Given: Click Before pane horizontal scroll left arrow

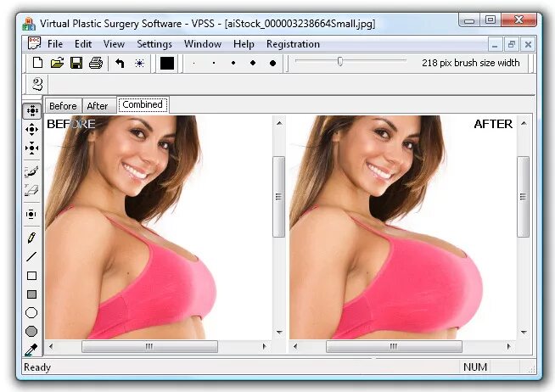Looking at the screenshot, I should coord(51,346).
